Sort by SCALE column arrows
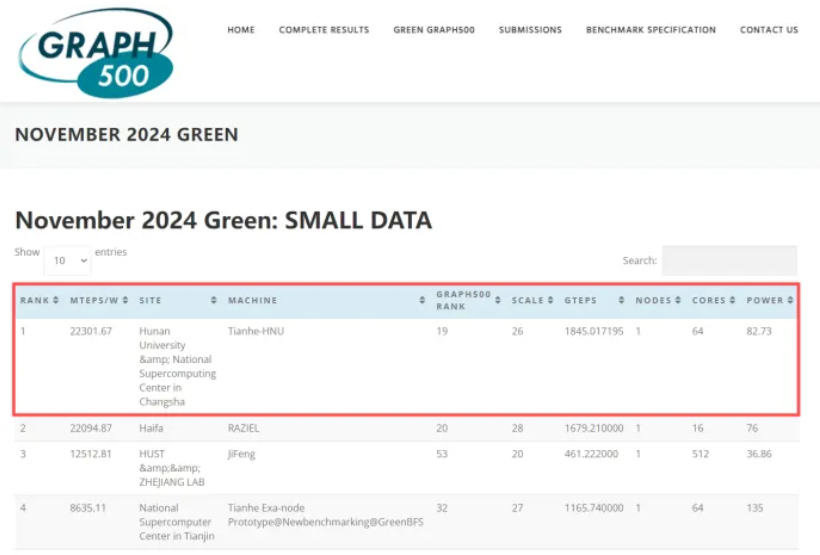Image resolution: width=820 pixels, height=555 pixels. [551, 300]
